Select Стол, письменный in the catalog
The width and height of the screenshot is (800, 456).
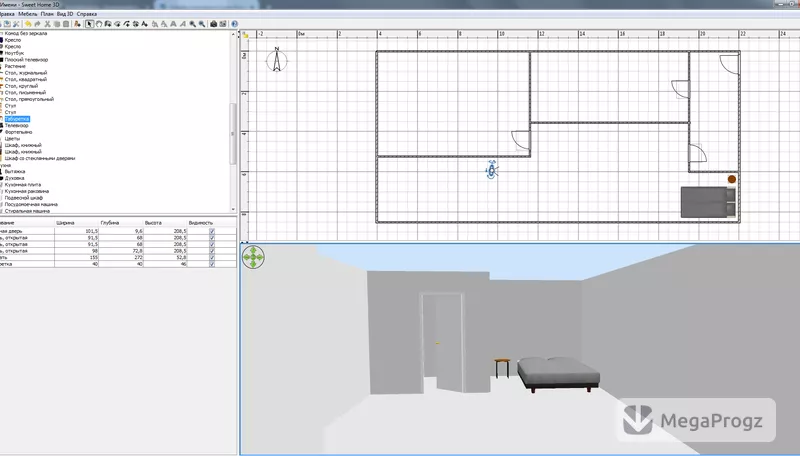(x=26, y=93)
